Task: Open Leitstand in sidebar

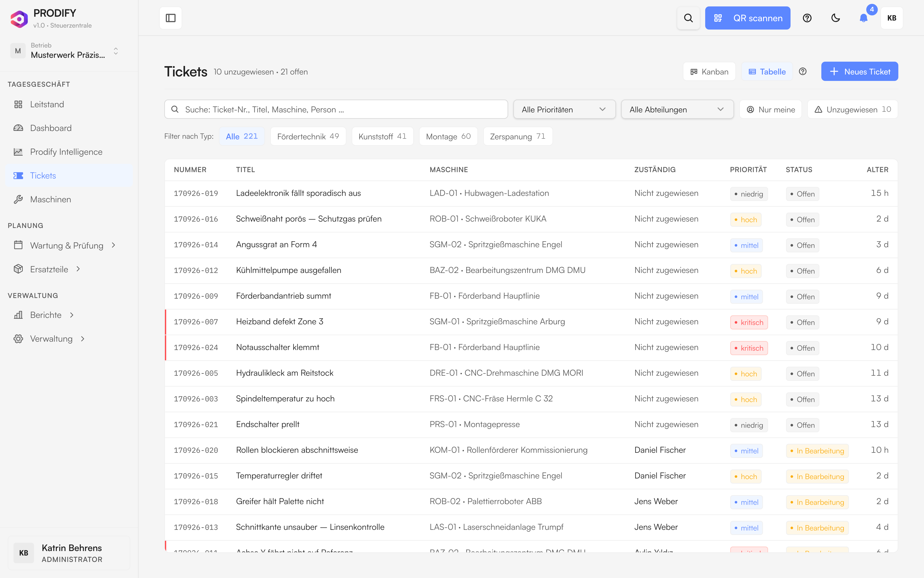Action: click(69, 104)
